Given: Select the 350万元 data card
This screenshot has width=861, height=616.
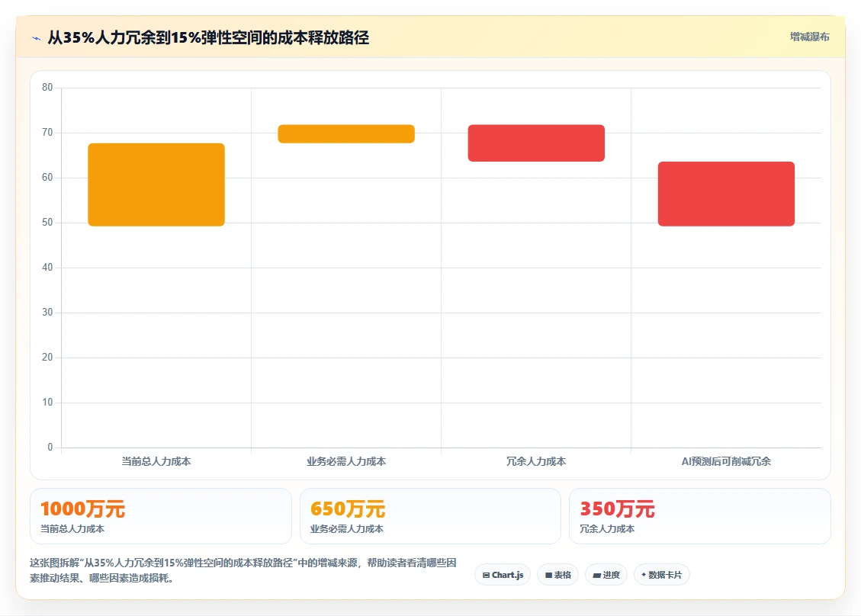Looking at the screenshot, I should click(700, 516).
